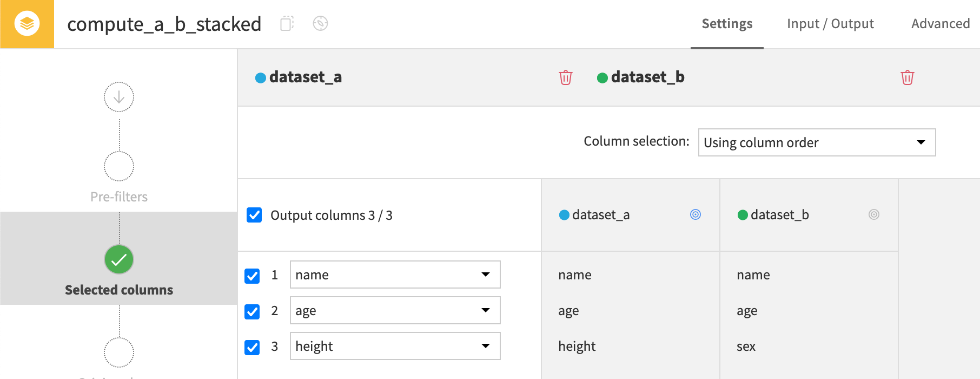Click the down-arrow input step circle
The width and height of the screenshot is (980, 379).
[x=119, y=97]
